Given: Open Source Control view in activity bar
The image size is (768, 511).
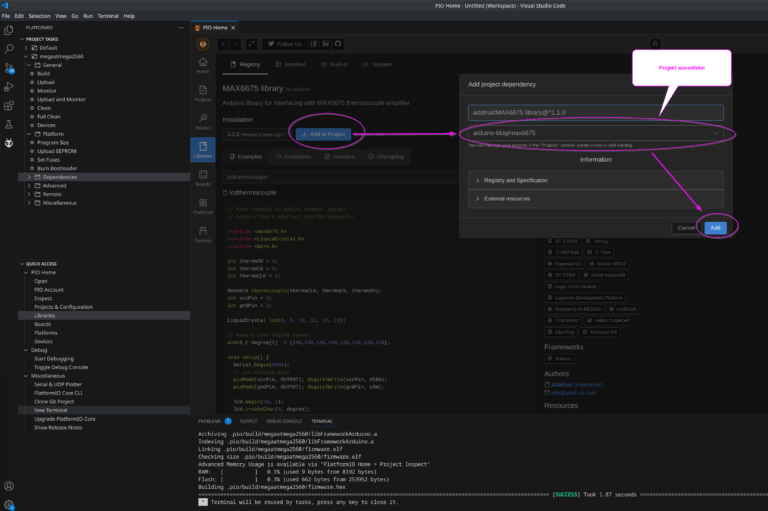Looking at the screenshot, I should point(9,68).
